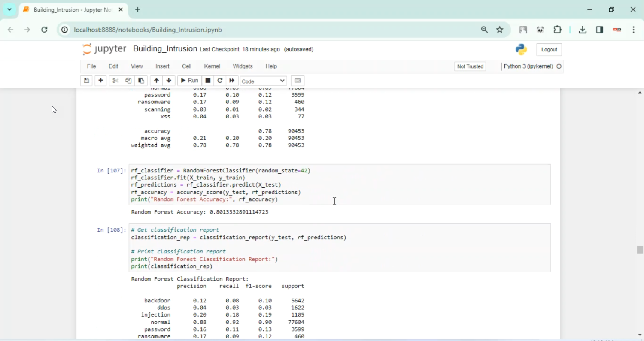
Task: Restart the kernel with the circular arrow icon
Action: tap(220, 81)
